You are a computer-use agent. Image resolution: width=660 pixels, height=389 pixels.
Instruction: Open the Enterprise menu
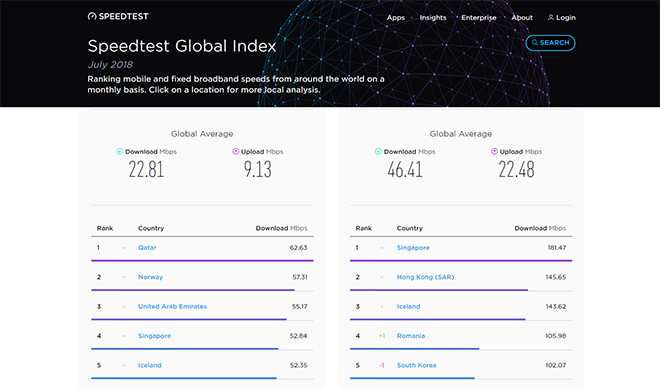[479, 18]
